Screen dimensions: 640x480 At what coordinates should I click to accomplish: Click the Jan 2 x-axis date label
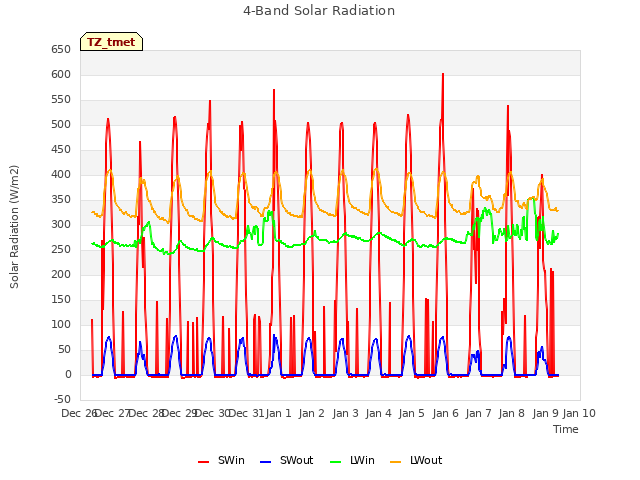tap(311, 413)
